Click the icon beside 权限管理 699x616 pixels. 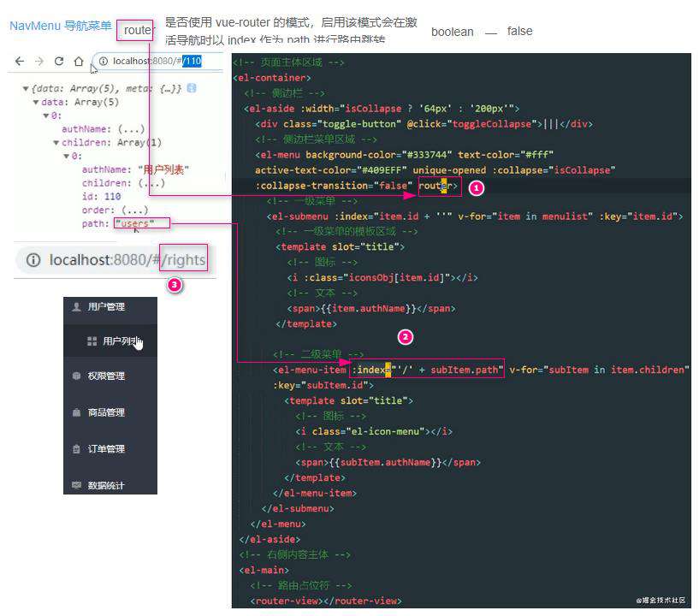click(76, 376)
